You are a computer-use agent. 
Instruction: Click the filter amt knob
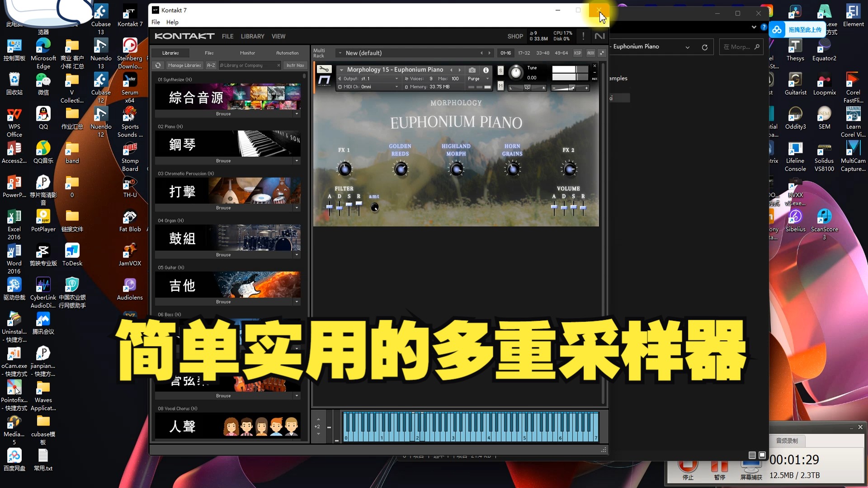pos(374,207)
